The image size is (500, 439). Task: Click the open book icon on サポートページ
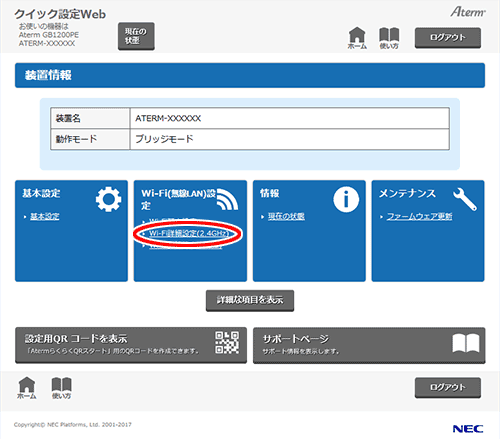click(x=466, y=343)
